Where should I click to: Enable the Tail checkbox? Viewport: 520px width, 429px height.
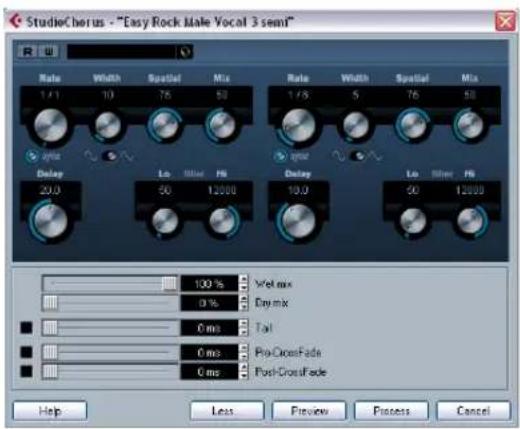coord(27,328)
